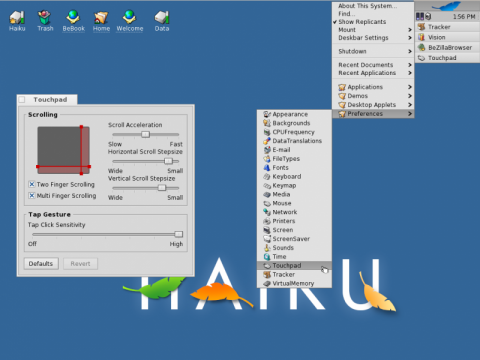
Task: Expand the Preferences submenu
Action: (x=373, y=114)
